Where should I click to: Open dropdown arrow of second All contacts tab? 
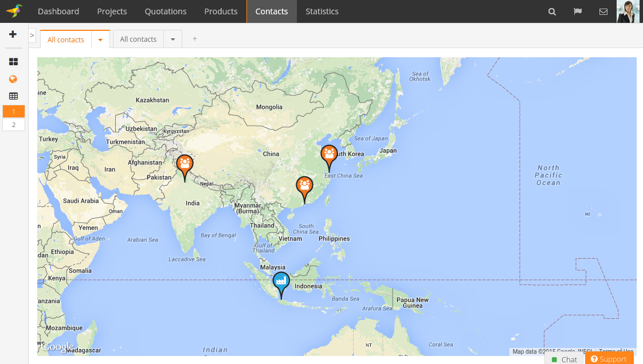click(x=172, y=39)
